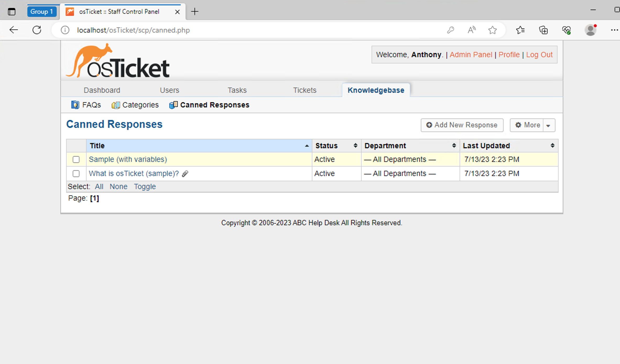The image size is (620, 364).
Task: Click the FAQs book icon
Action: tap(75, 105)
